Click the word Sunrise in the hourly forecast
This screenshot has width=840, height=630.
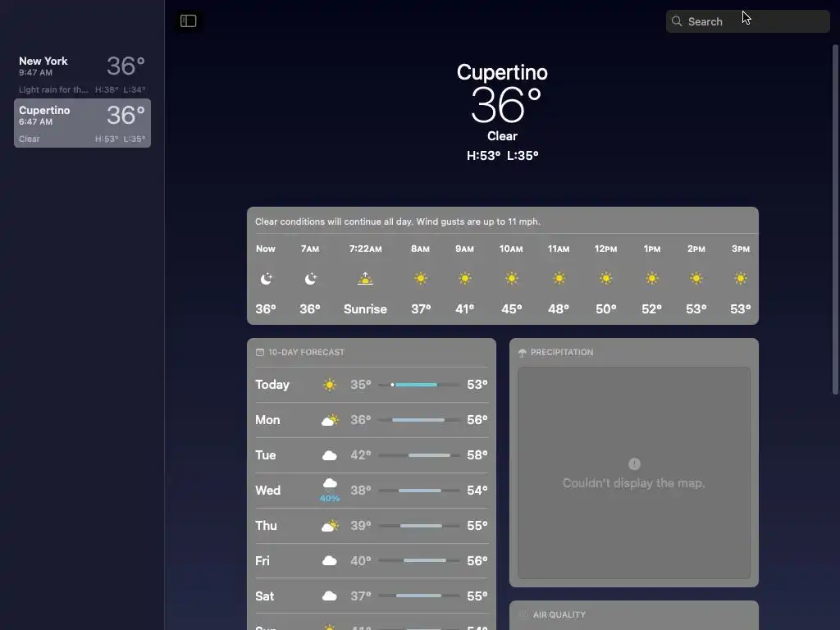[x=365, y=309]
